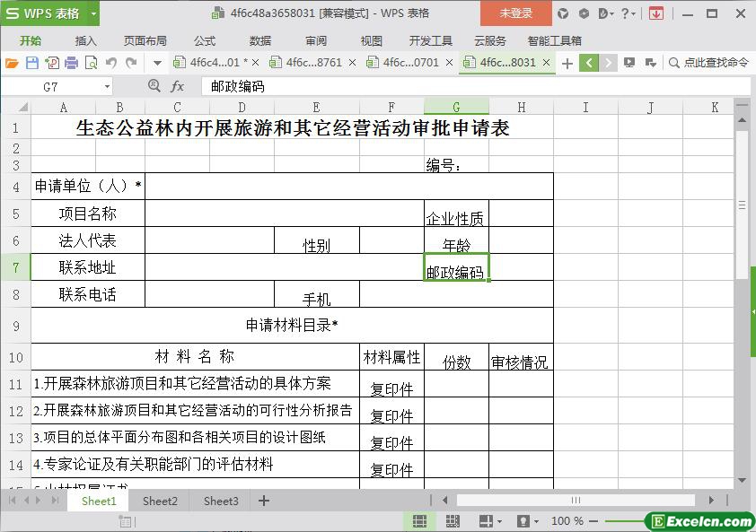
Task: Click the fx insert function button
Action: (178, 87)
